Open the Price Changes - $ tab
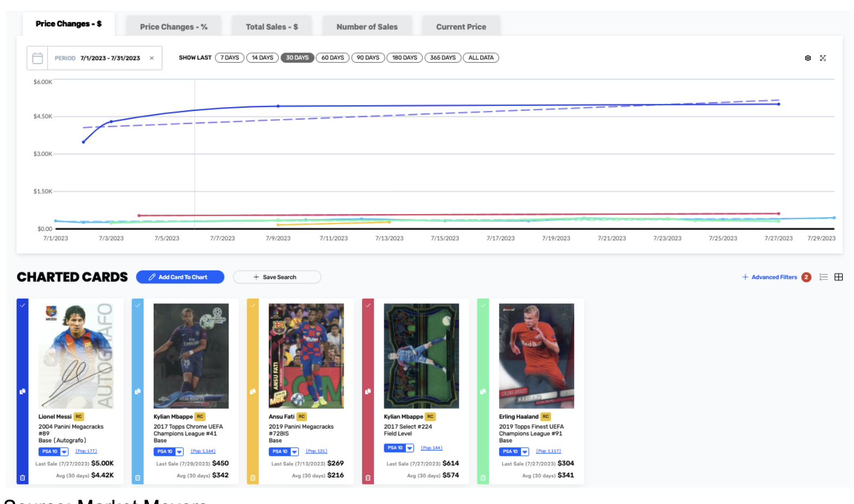This screenshot has width=854, height=504. click(69, 24)
